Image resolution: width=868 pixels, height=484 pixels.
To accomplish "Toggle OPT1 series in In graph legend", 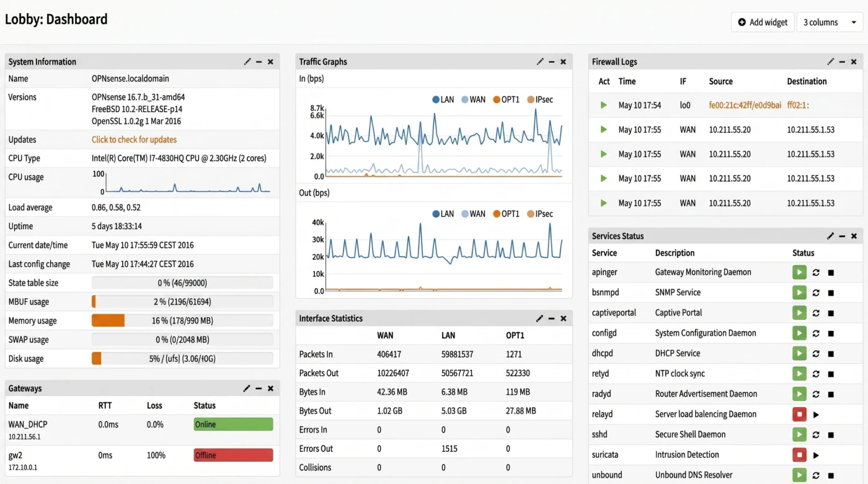I will click(506, 99).
